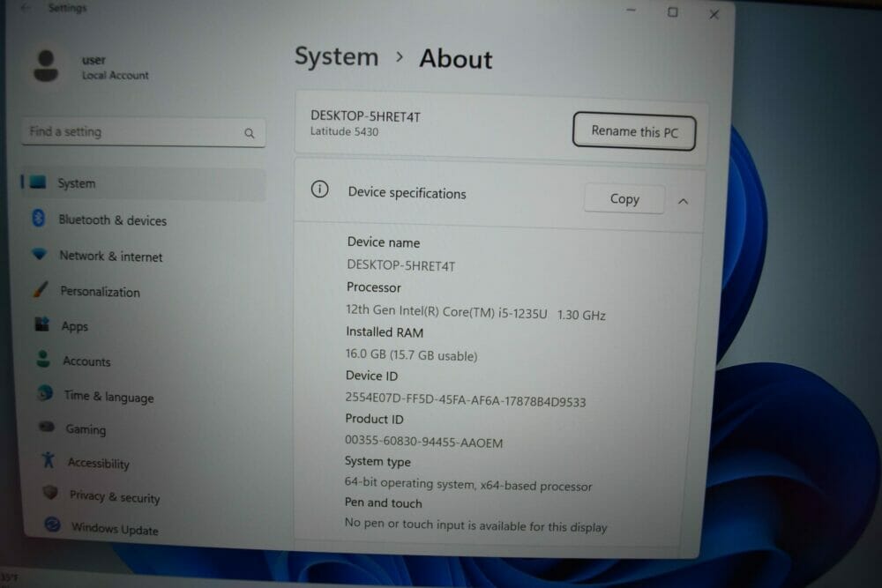Click the System breadcrumb link
Viewport: 882px width, 588px height.
(x=336, y=57)
